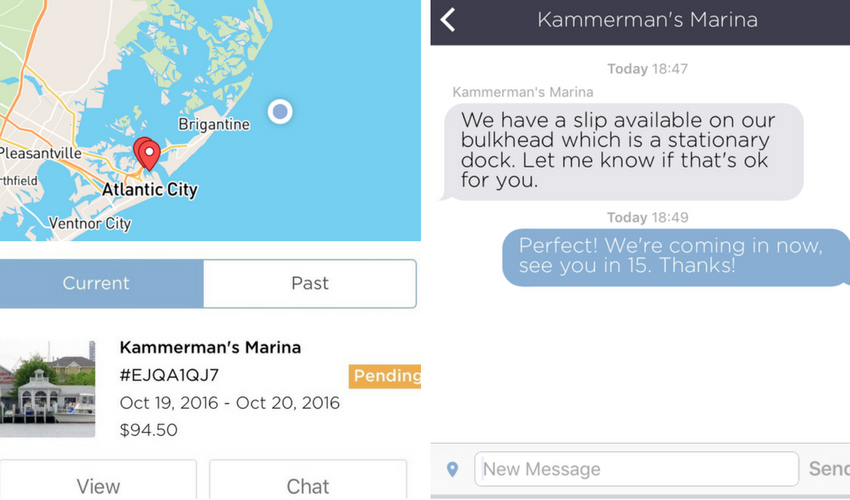Tap the Kammerman's Marina chat header title
Image resolution: width=850 pixels, height=500 pixels.
point(647,20)
